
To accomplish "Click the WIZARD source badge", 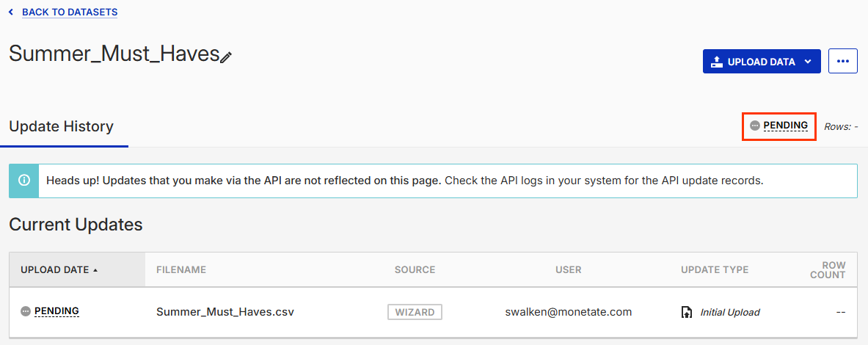I will coord(415,312).
